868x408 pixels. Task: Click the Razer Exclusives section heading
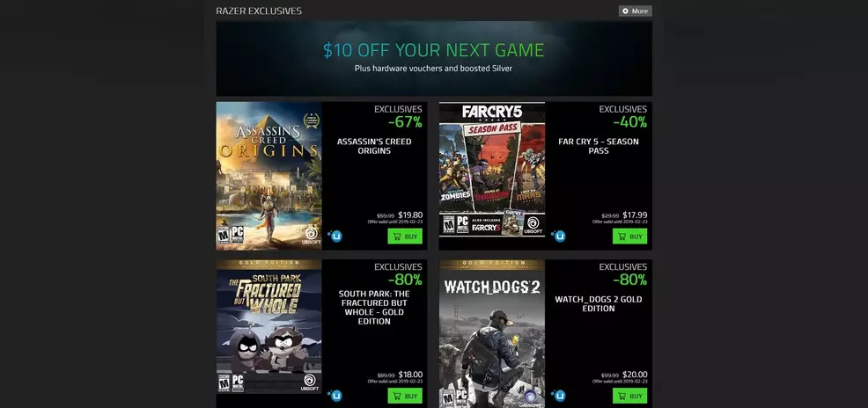tap(259, 11)
